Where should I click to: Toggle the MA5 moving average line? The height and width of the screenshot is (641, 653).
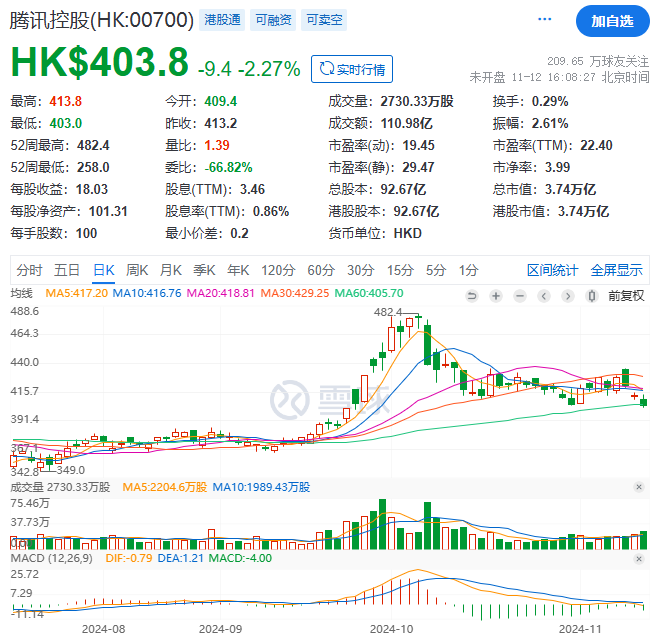coord(68,294)
